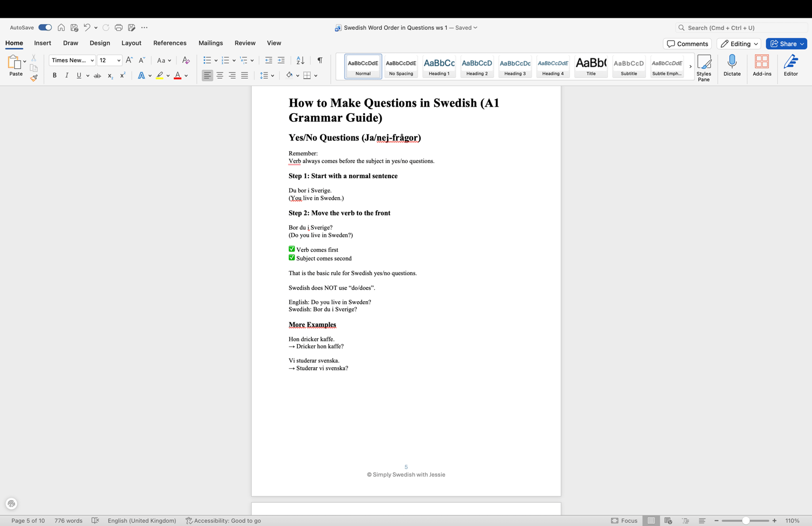
Task: Apply the Heading 1 style
Action: click(439, 67)
